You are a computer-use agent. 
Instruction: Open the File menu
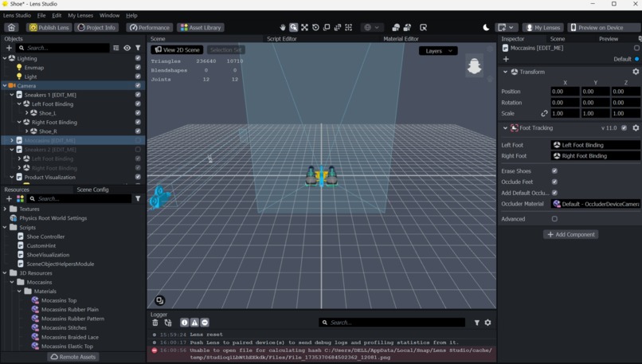pos(41,16)
